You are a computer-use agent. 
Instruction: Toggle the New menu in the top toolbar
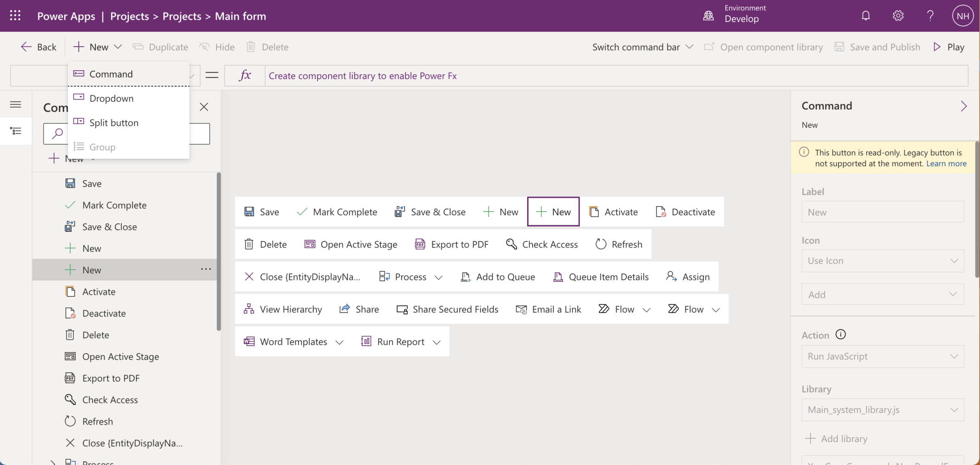(97, 47)
